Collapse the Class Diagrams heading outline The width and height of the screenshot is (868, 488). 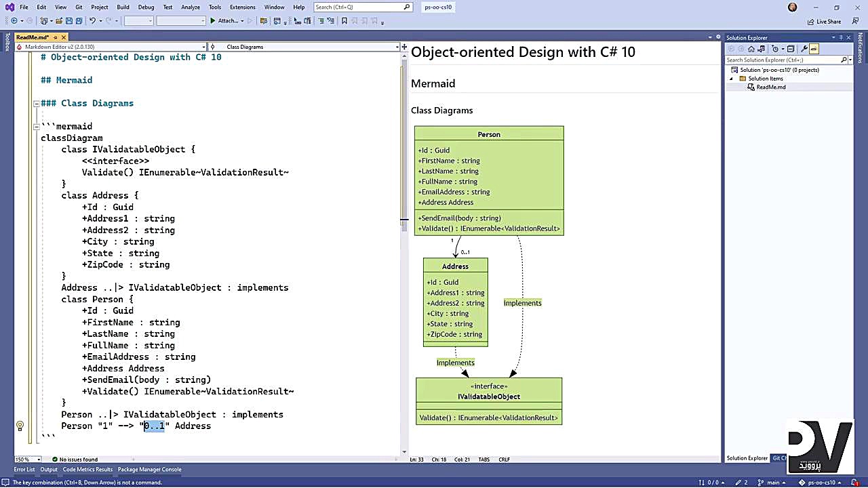point(36,104)
